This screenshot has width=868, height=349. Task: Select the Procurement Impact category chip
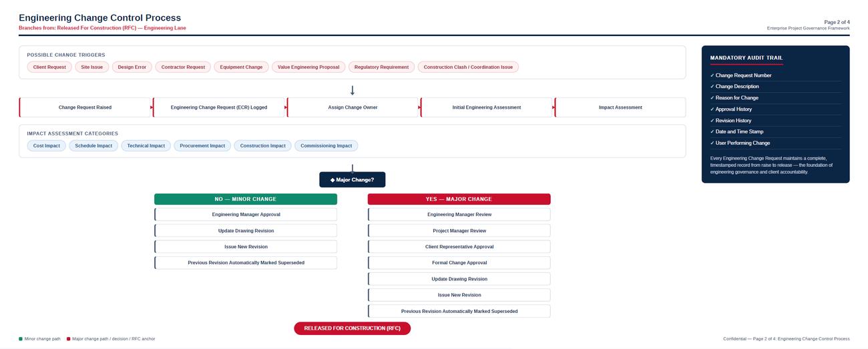click(x=202, y=145)
